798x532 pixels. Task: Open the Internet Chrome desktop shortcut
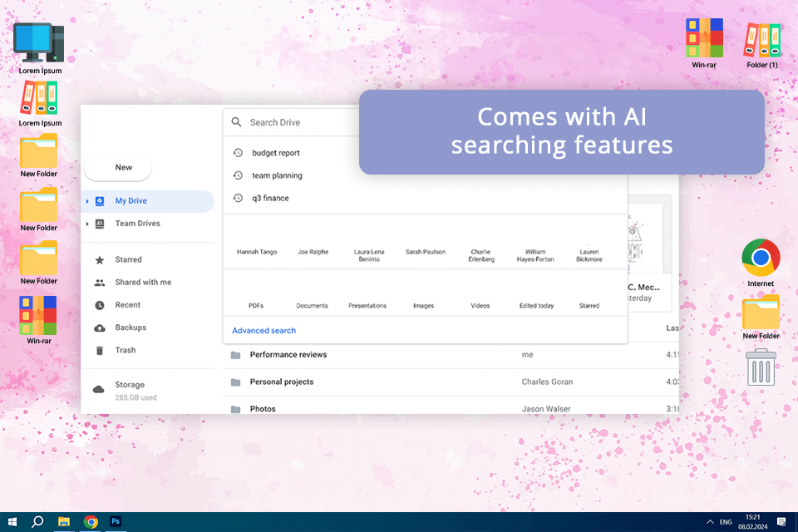761,263
